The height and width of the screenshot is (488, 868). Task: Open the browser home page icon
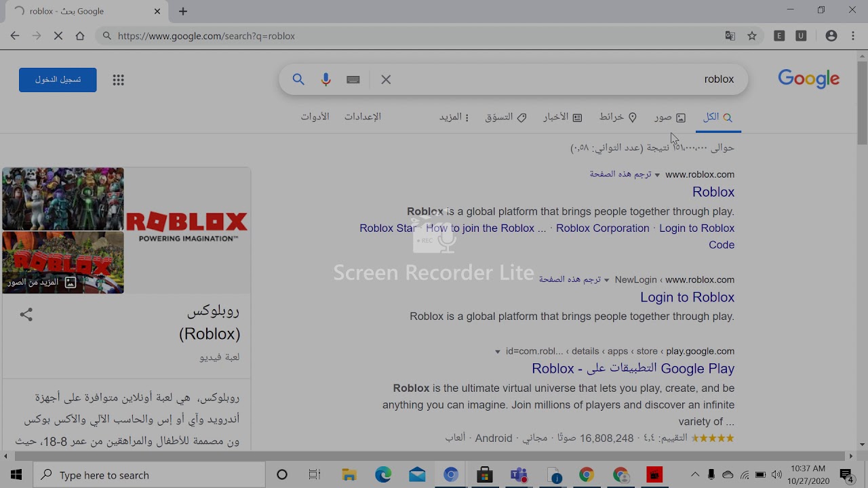[80, 36]
